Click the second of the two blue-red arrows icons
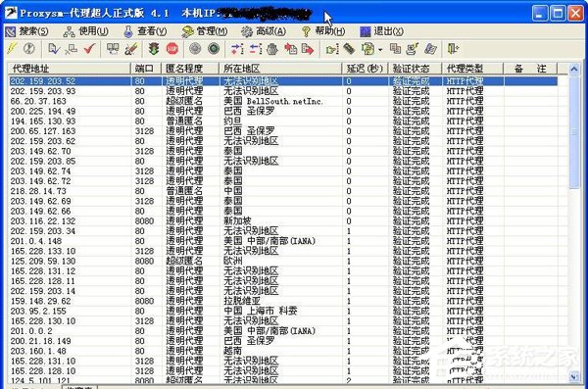This screenshot has height=389, width=588. coord(256,49)
